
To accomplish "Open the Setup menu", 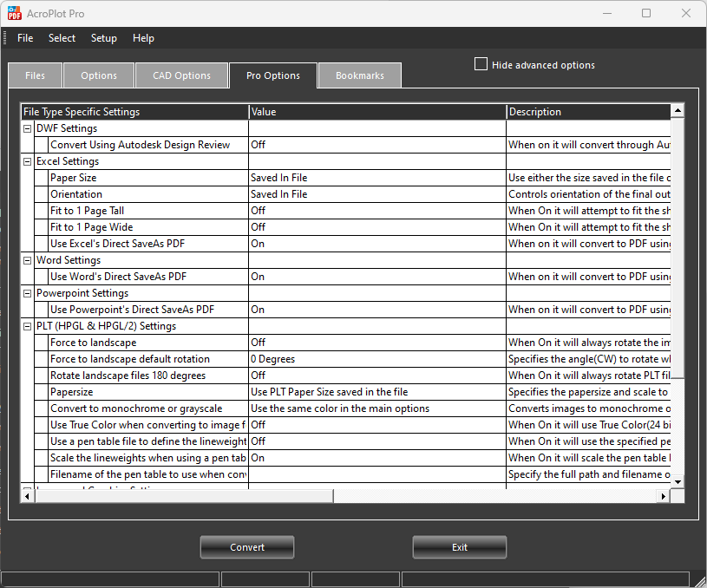I will click(x=104, y=38).
